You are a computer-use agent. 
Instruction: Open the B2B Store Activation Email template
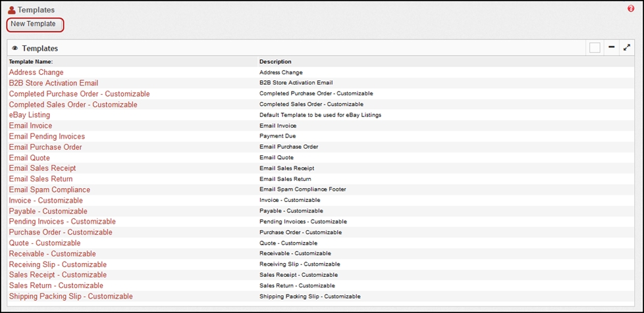[x=53, y=83]
